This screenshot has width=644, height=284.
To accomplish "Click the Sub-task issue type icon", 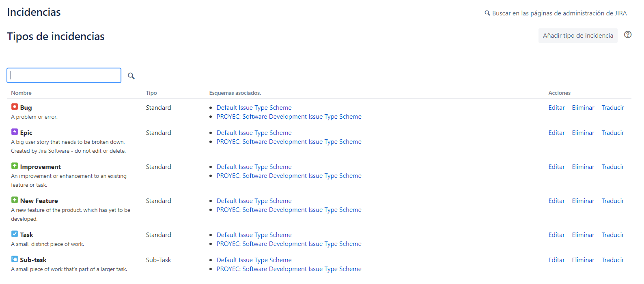I will 15,259.
